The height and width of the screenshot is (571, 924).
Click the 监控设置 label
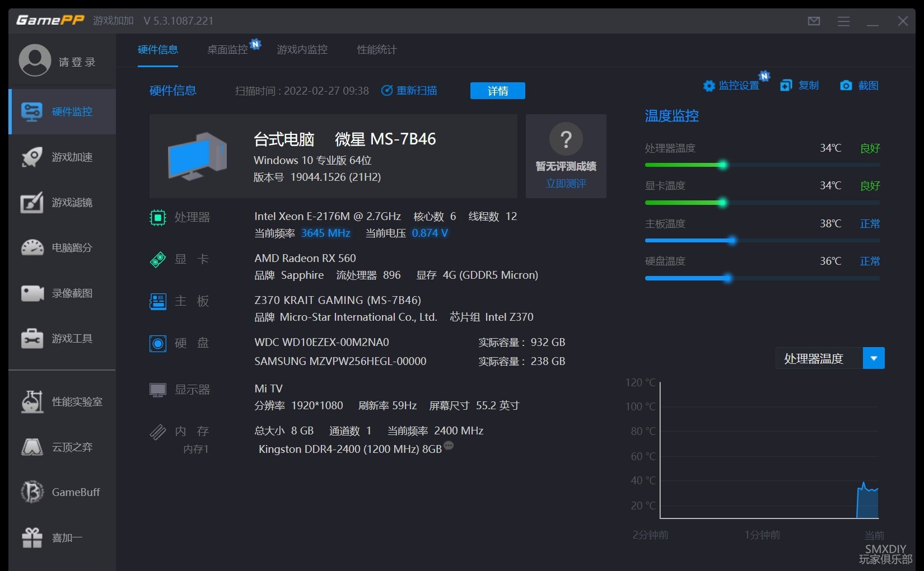pyautogui.click(x=739, y=86)
